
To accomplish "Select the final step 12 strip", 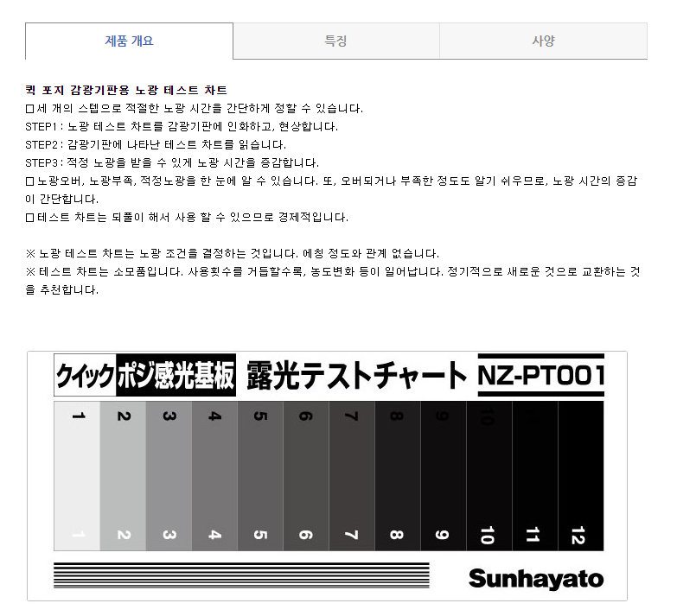I will [x=580, y=475].
